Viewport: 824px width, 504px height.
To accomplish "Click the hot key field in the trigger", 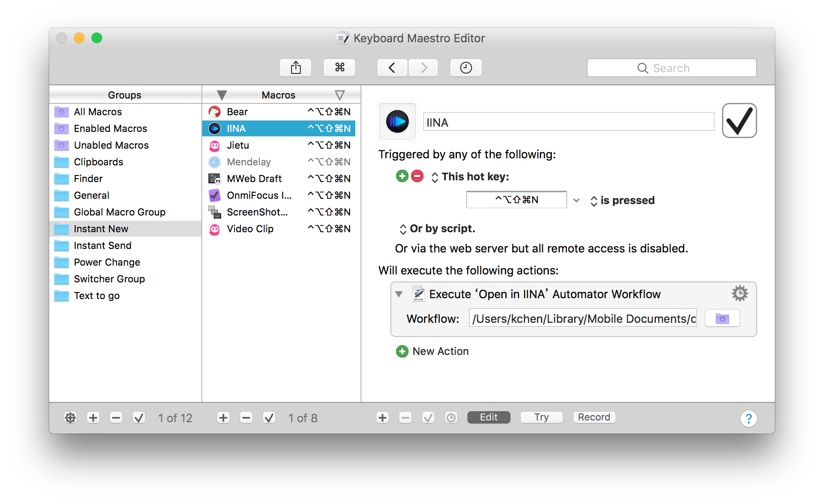I will point(517,200).
